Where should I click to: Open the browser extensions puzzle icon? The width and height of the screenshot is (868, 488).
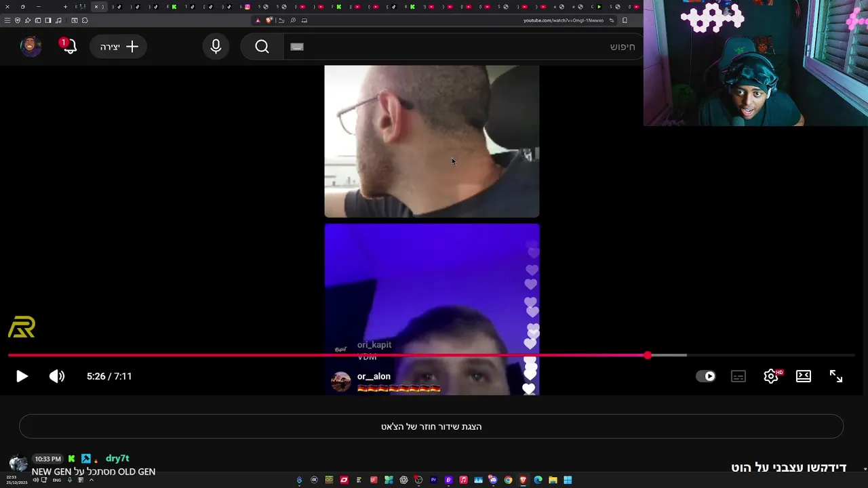point(85,20)
